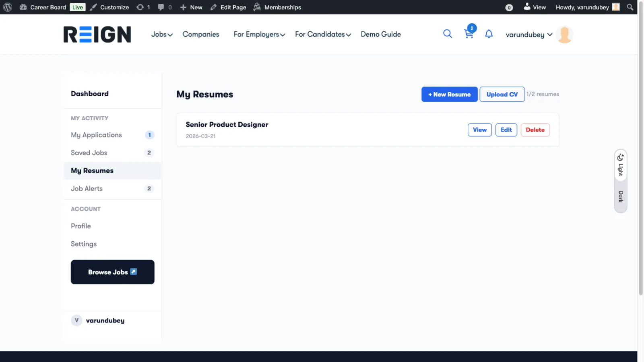Open Howdy, varundubey account menu
Image resolution: width=644 pixels, height=362 pixels.
[587, 7]
